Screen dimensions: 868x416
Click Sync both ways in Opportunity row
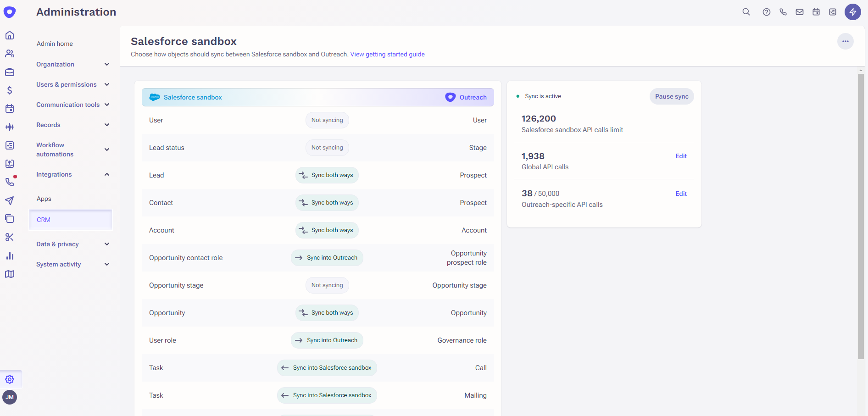(327, 313)
